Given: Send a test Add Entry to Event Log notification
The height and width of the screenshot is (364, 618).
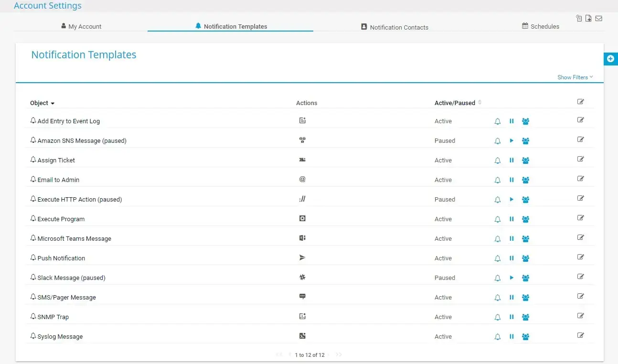Looking at the screenshot, I should coord(497,121).
